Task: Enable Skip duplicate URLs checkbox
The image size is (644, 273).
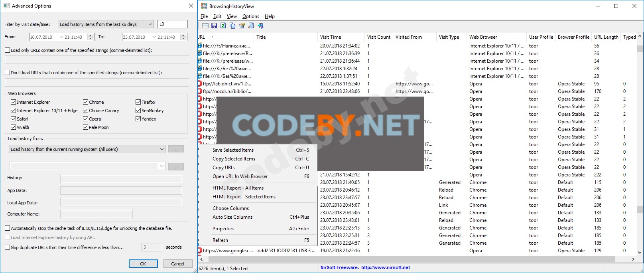Action: (x=7, y=247)
